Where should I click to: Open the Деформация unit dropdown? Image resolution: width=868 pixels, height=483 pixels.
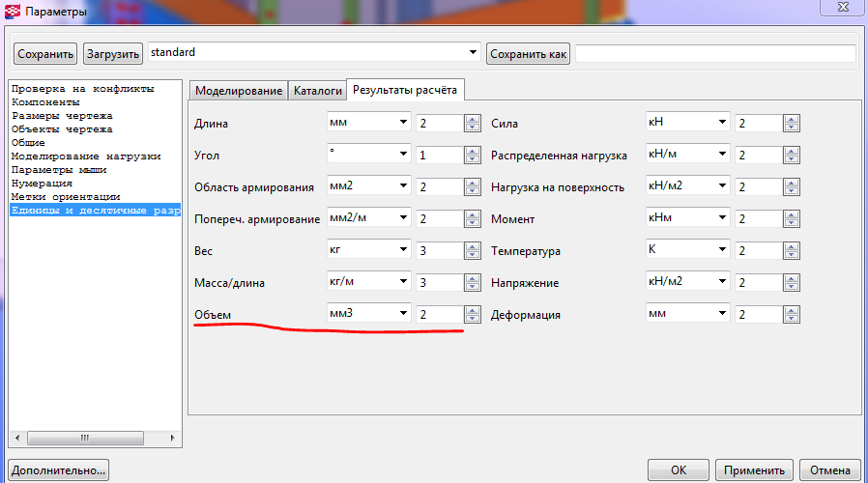coord(688,313)
